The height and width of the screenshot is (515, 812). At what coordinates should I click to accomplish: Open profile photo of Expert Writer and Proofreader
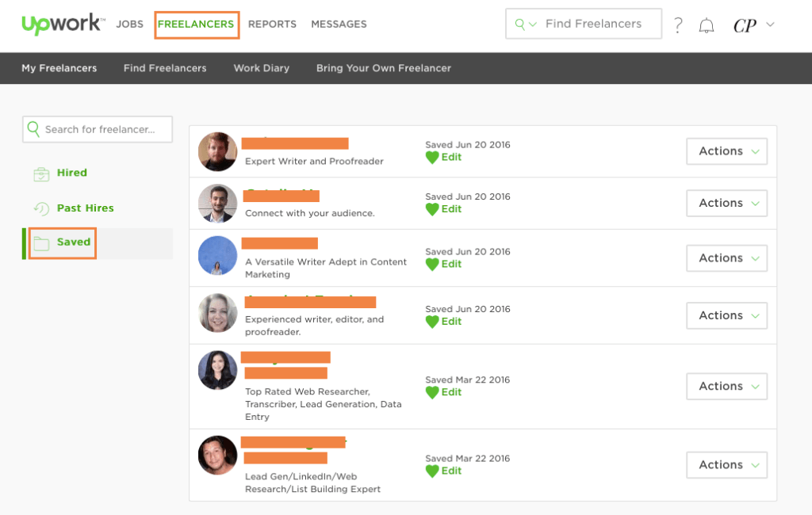pyautogui.click(x=217, y=151)
